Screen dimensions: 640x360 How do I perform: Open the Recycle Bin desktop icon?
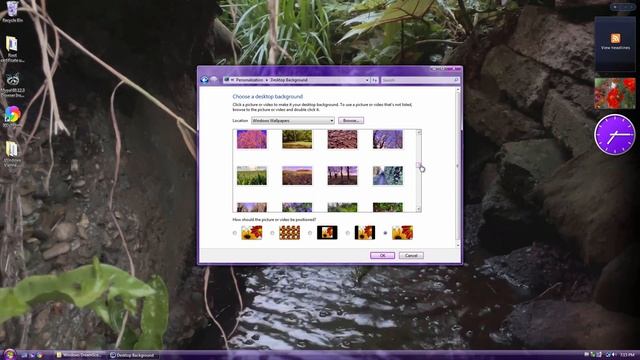12,11
